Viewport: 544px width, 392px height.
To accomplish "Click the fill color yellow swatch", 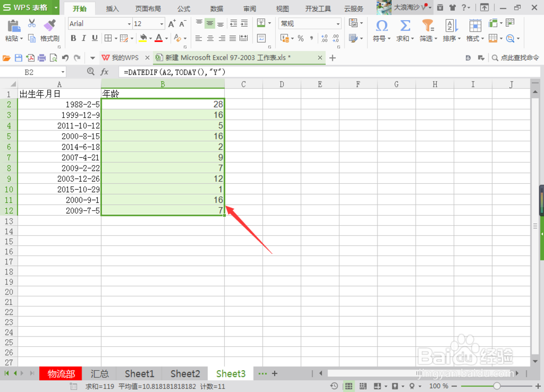I will pos(143,38).
